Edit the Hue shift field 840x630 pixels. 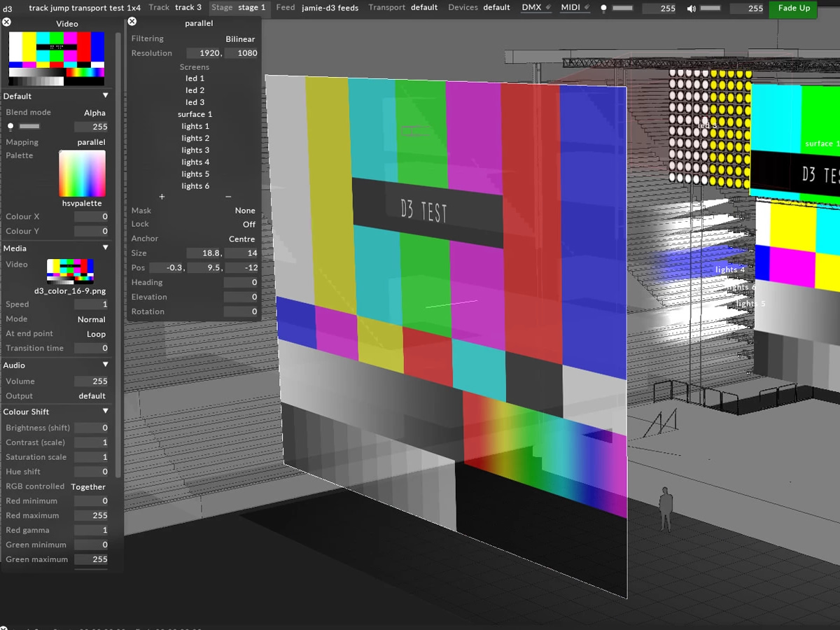point(92,472)
